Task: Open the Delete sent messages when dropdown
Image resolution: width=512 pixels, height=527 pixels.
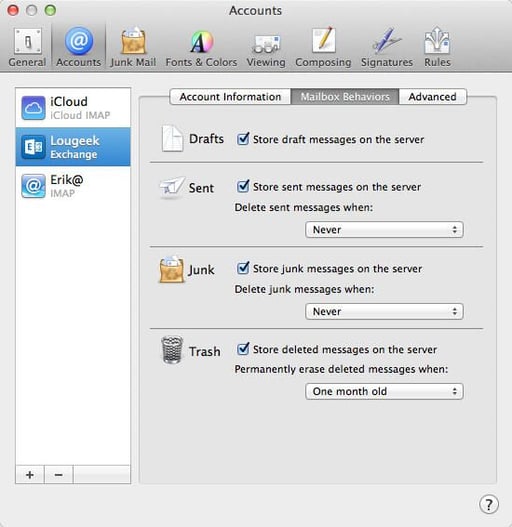Action: click(x=384, y=230)
